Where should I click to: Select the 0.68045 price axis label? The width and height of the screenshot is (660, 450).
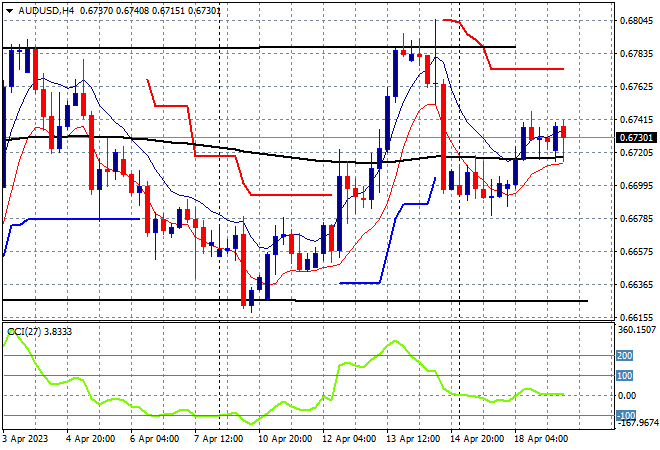(636, 21)
